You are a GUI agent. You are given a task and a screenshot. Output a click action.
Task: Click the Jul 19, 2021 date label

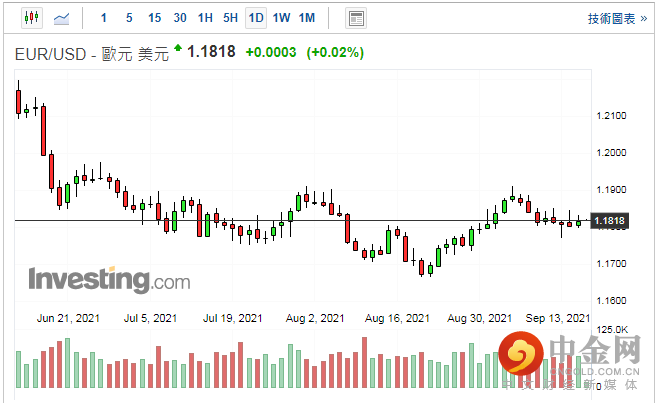233,318
